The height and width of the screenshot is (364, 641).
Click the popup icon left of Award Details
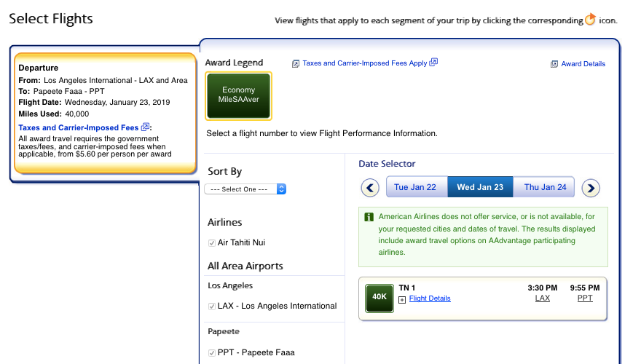coord(554,64)
